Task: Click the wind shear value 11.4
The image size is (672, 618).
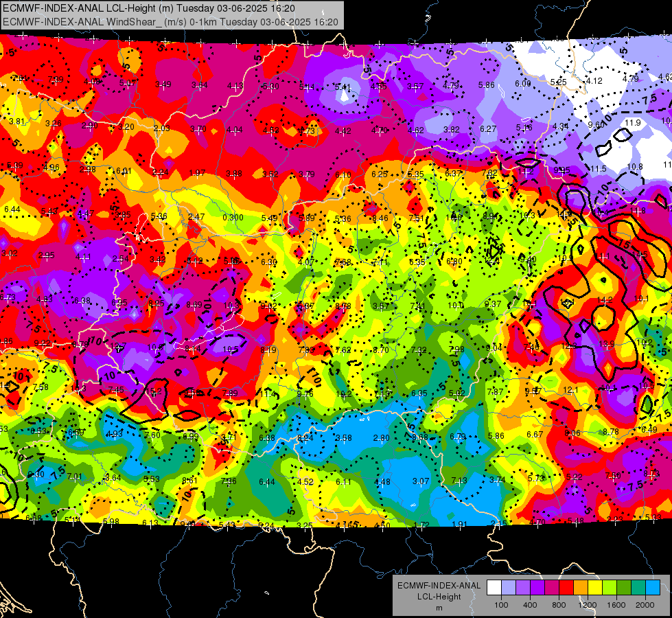Action: (x=268, y=393)
